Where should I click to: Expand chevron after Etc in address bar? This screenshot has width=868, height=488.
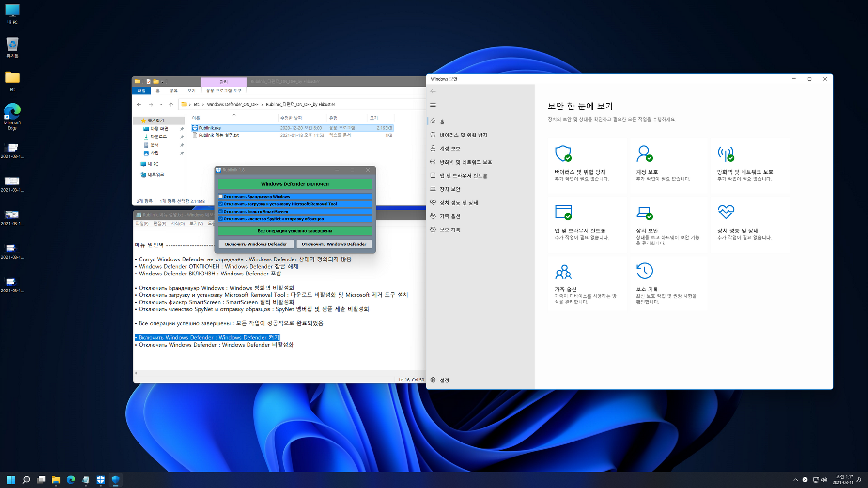(x=203, y=104)
